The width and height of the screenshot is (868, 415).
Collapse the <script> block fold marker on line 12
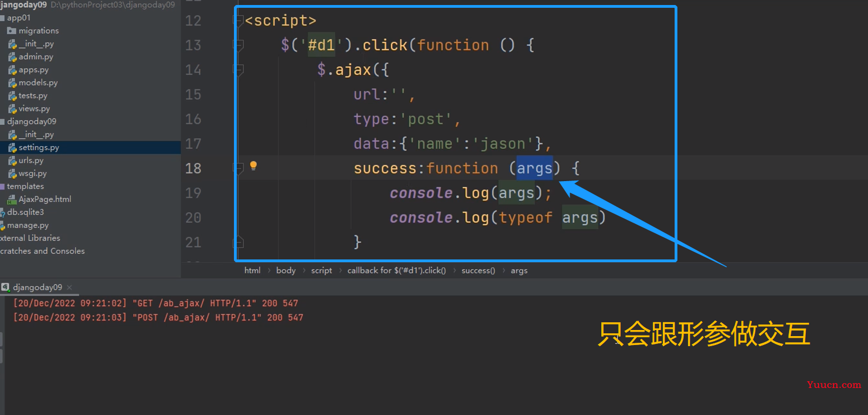pyautogui.click(x=238, y=21)
